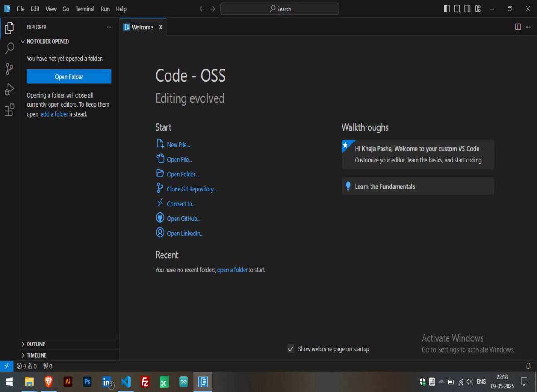Open the Terminal menu
537x392 pixels.
click(x=85, y=9)
